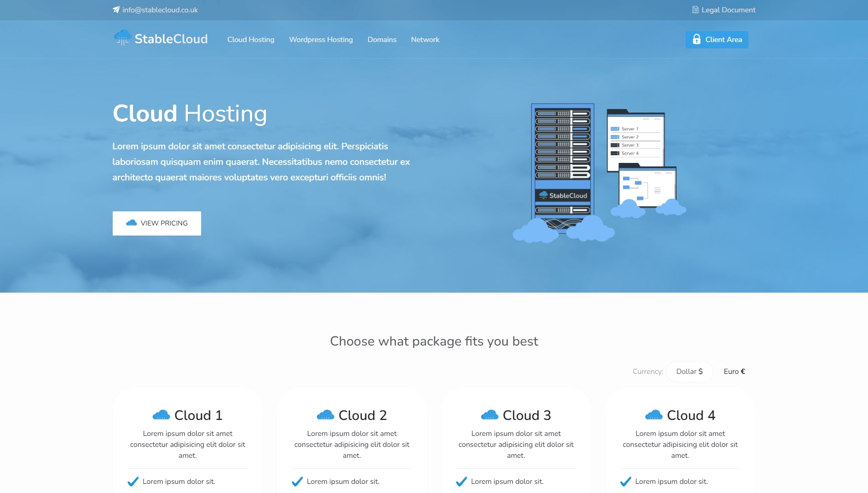
Task: Click the cloud icon beside Cloud 1
Action: (x=161, y=415)
